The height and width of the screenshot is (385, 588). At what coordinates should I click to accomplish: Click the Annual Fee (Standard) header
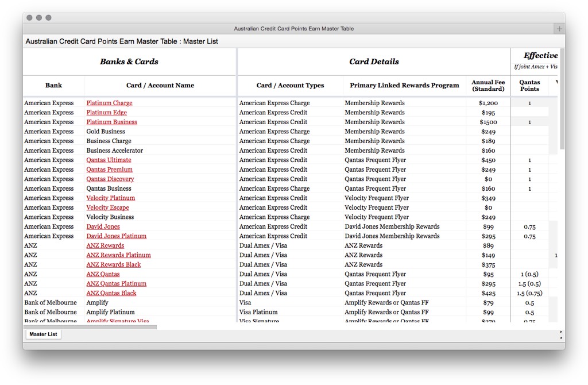point(488,86)
